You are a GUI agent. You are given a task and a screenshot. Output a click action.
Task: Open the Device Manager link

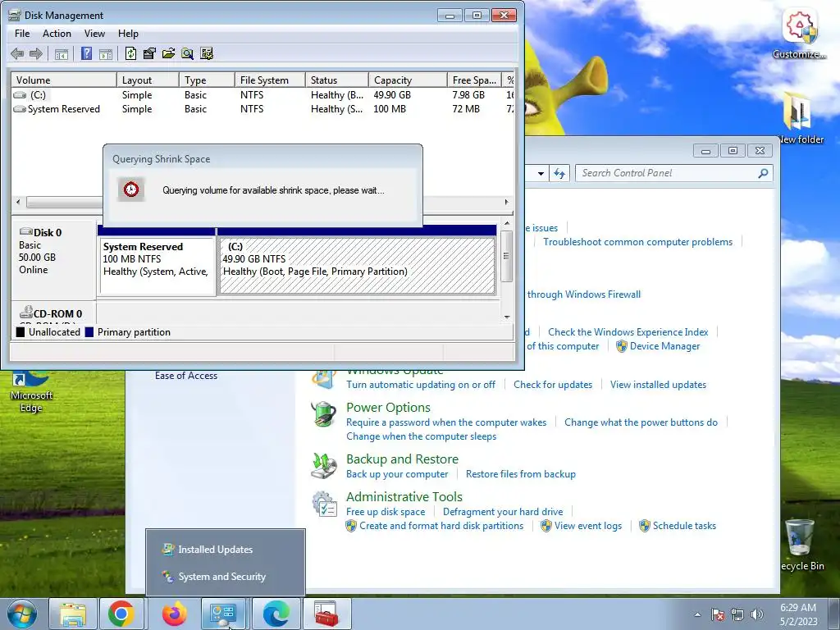tap(664, 346)
